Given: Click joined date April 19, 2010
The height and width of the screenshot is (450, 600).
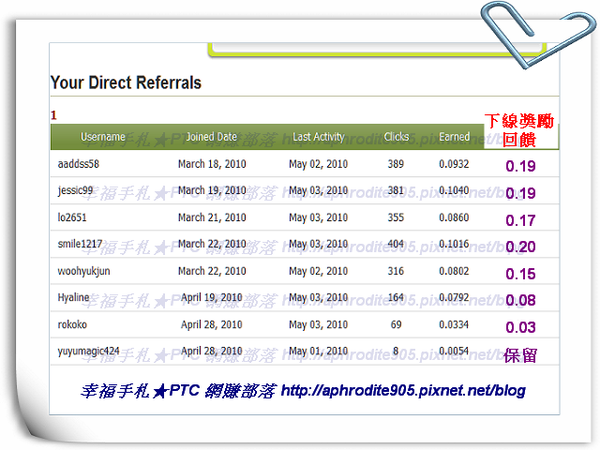Looking at the screenshot, I should [212, 298].
